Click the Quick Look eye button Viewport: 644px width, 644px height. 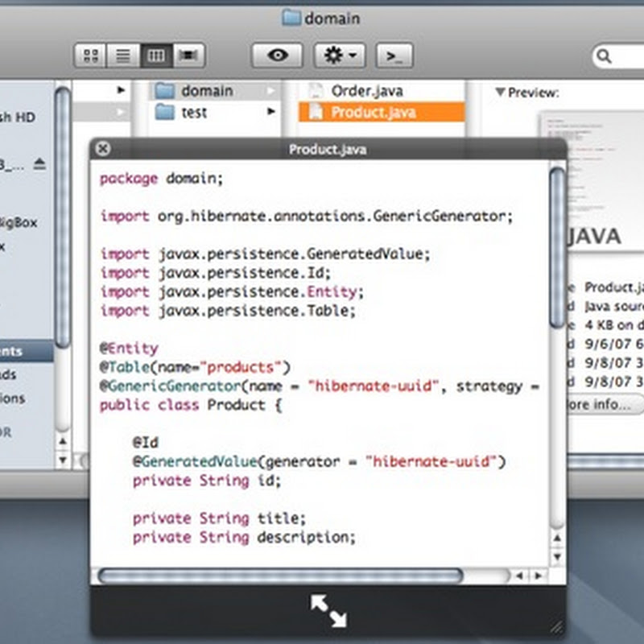[x=278, y=56]
